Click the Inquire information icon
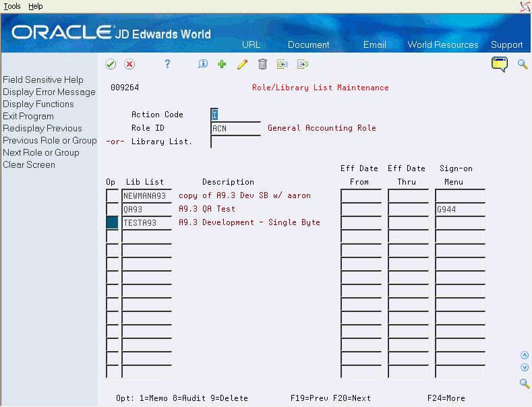Viewport: 532px width, 407px height. (x=203, y=64)
